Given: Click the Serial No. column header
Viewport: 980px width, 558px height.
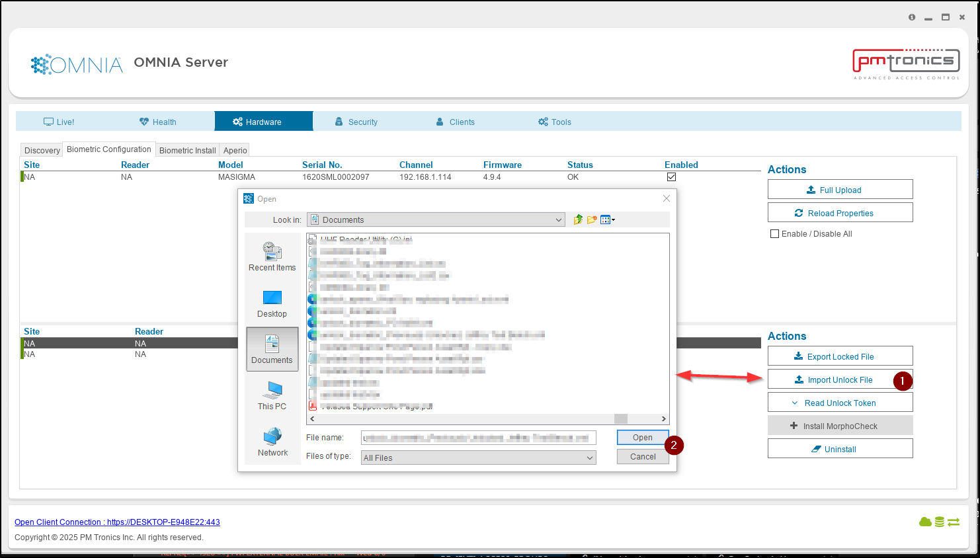Looking at the screenshot, I should [322, 165].
